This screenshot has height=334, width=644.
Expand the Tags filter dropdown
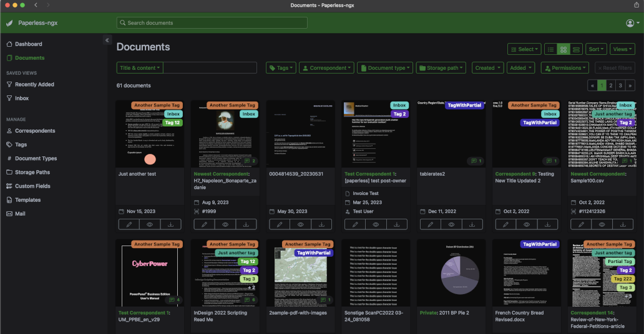(x=280, y=68)
